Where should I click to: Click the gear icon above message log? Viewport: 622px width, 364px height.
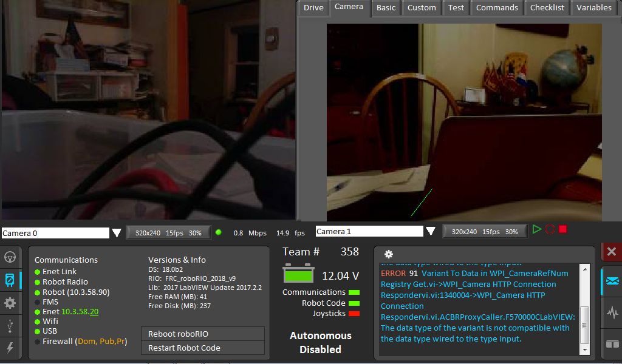(389, 254)
